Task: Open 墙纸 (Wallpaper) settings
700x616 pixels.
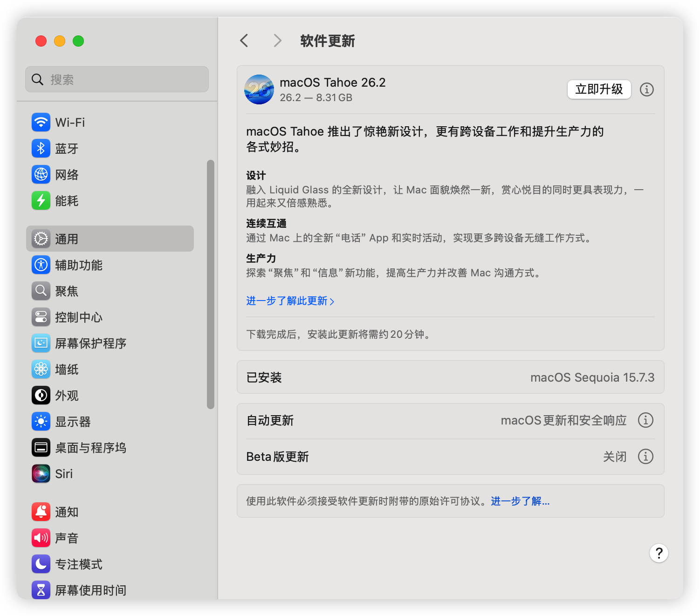Action: pyautogui.click(x=66, y=369)
